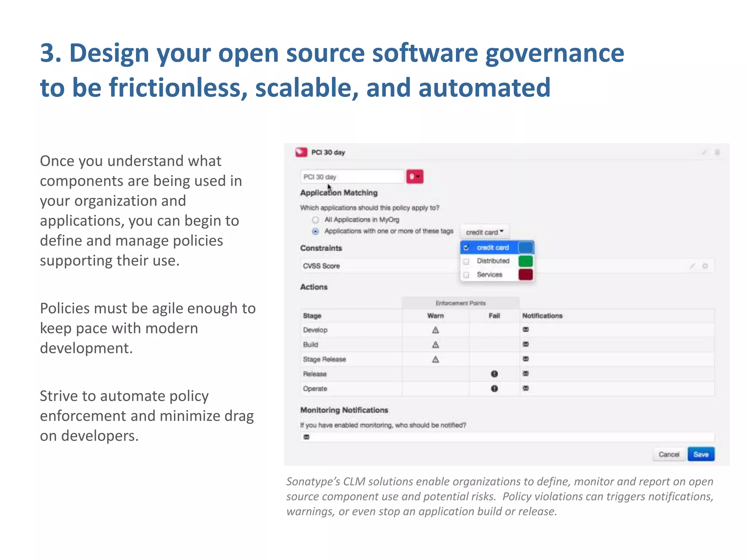Choose the Distributed option label in tag list
The image size is (747, 560).
coord(493,261)
